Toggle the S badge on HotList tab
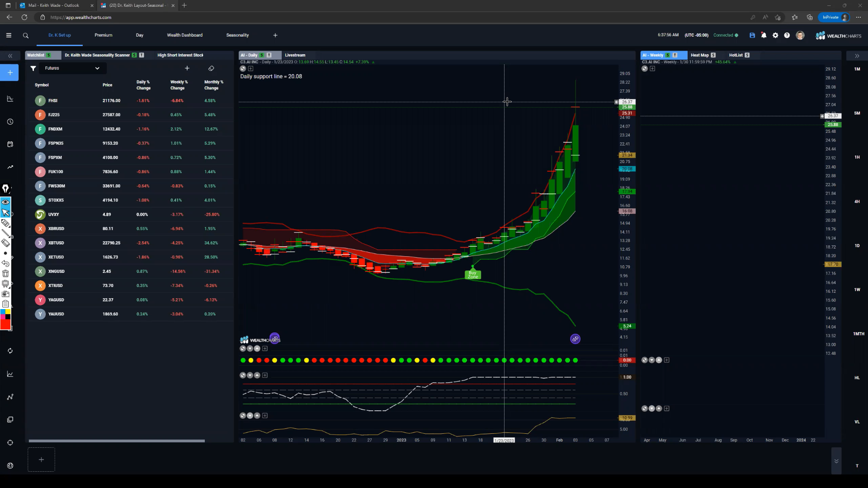The image size is (868, 488). pos(747,55)
